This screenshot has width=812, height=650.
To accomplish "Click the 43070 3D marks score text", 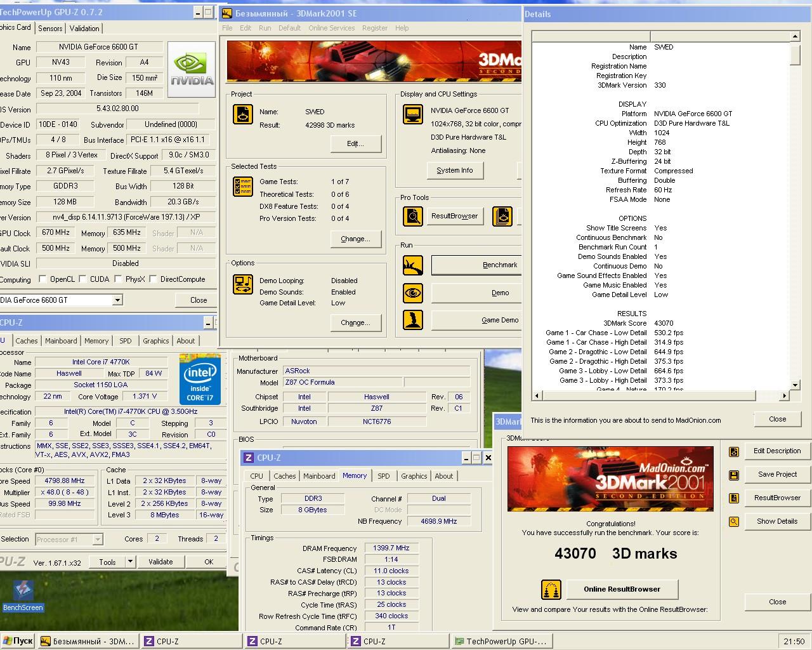I will (615, 554).
